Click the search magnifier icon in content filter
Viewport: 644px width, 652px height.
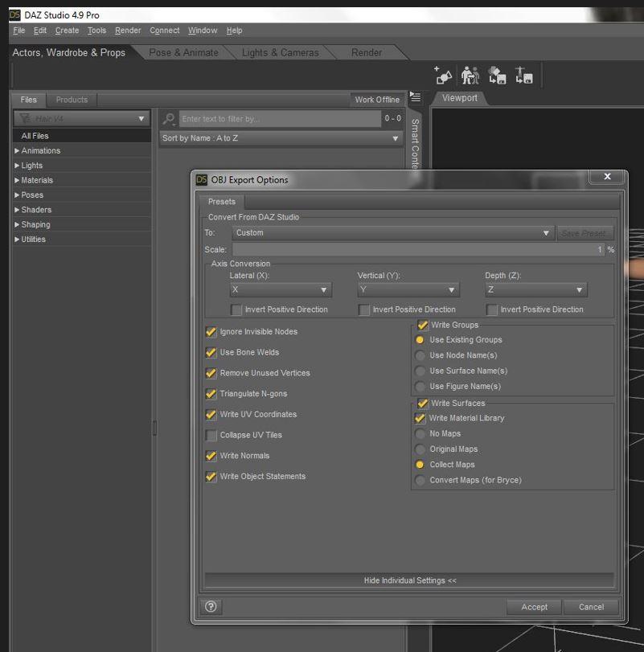[169, 119]
